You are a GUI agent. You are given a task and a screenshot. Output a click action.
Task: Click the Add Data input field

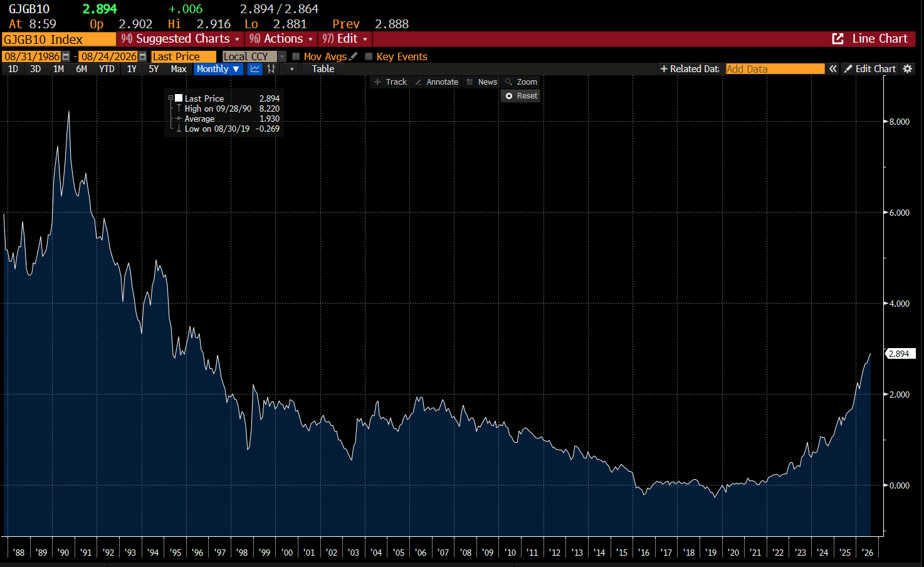(x=775, y=69)
